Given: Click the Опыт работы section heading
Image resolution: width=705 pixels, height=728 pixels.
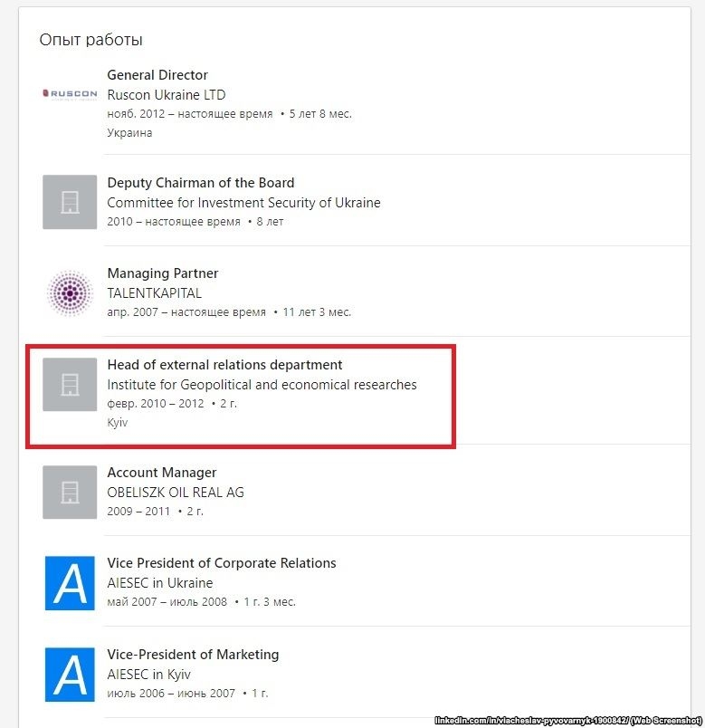Looking at the screenshot, I should (x=91, y=40).
